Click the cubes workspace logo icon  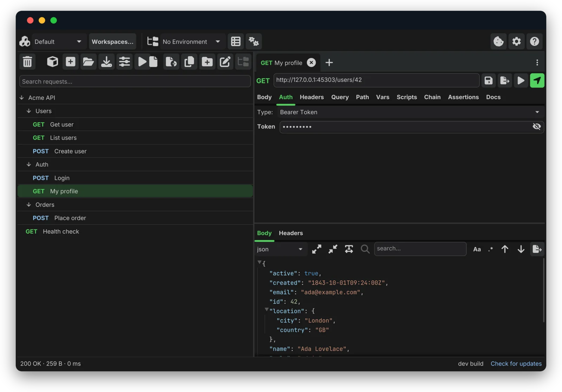(x=25, y=41)
